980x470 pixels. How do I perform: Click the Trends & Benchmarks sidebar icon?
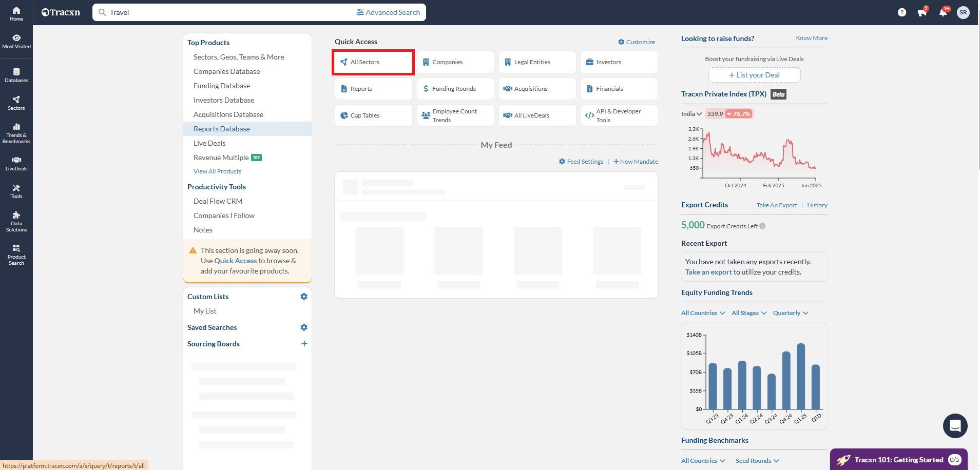pos(16,133)
